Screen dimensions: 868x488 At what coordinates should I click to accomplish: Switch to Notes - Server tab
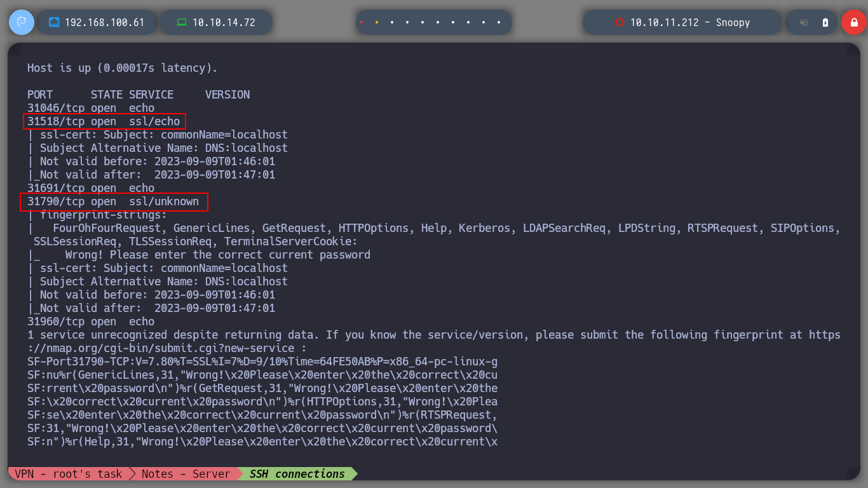[x=186, y=473]
